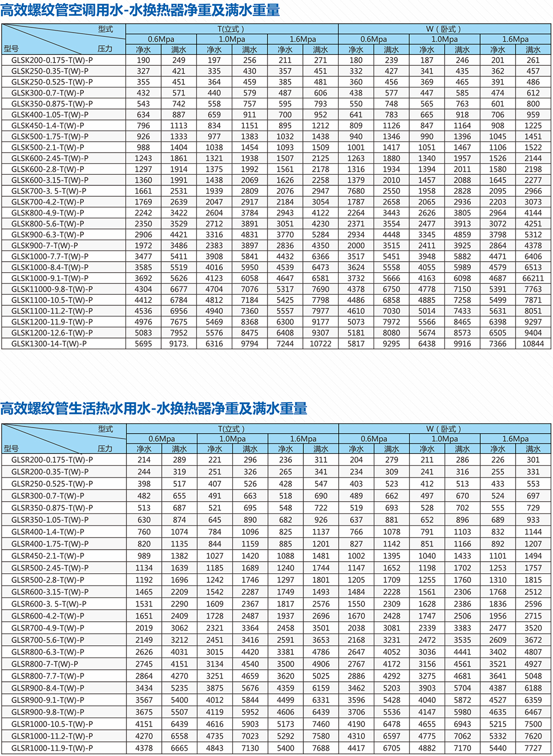Click the cell showing 10722

[320, 344]
